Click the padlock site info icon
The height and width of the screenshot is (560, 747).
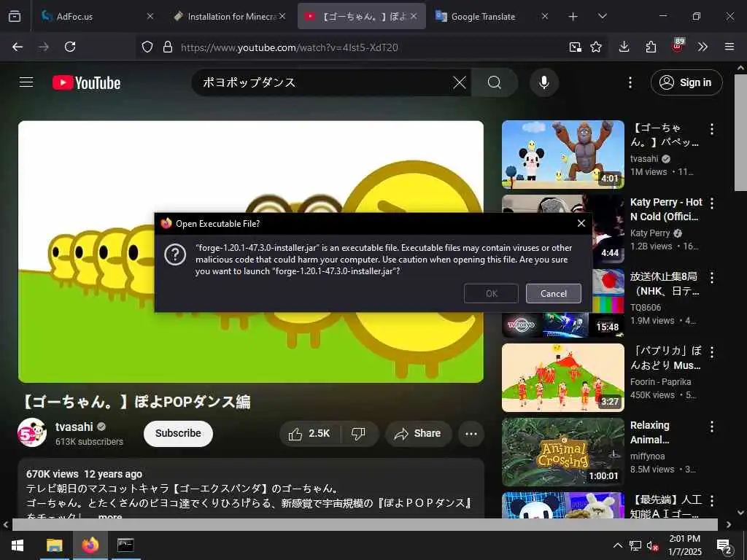click(167, 47)
